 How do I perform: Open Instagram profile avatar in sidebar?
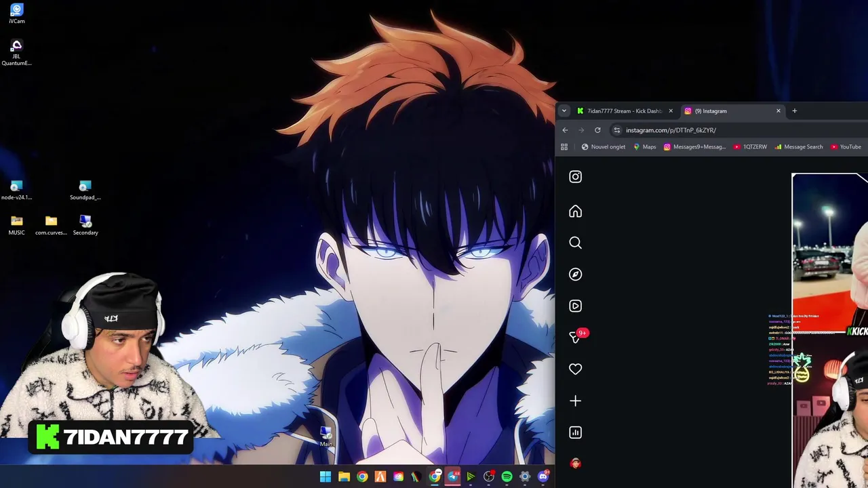575,464
